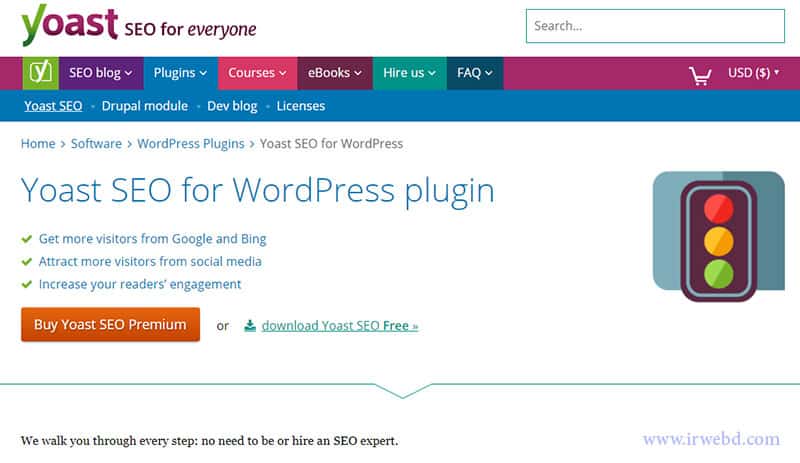Click the Yoast SEO for WordPress plugin heading
Viewport: 800px width, 463px height.
tap(258, 191)
